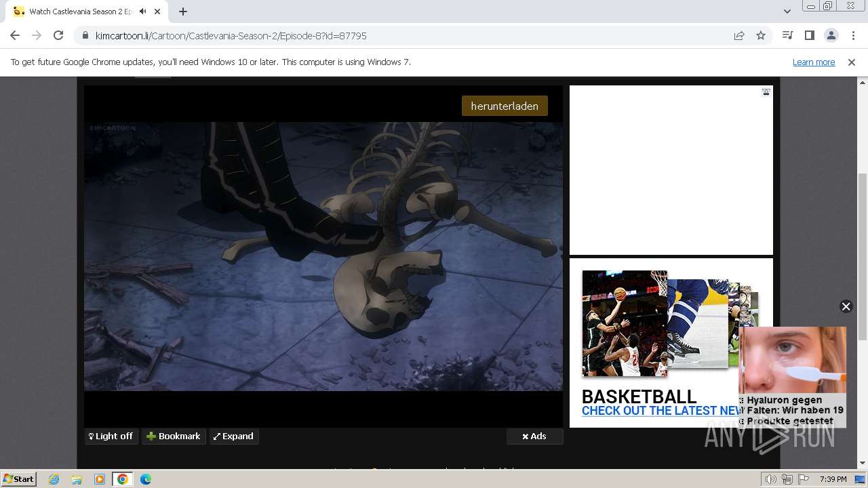Close the Castlevania tab
The width and height of the screenshot is (868, 488).
[x=158, y=12]
